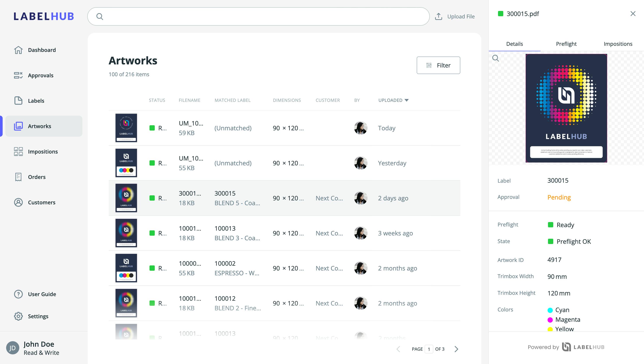644x364 pixels.
Task: Open Dashboard from the sidebar home icon
Action: (18, 50)
